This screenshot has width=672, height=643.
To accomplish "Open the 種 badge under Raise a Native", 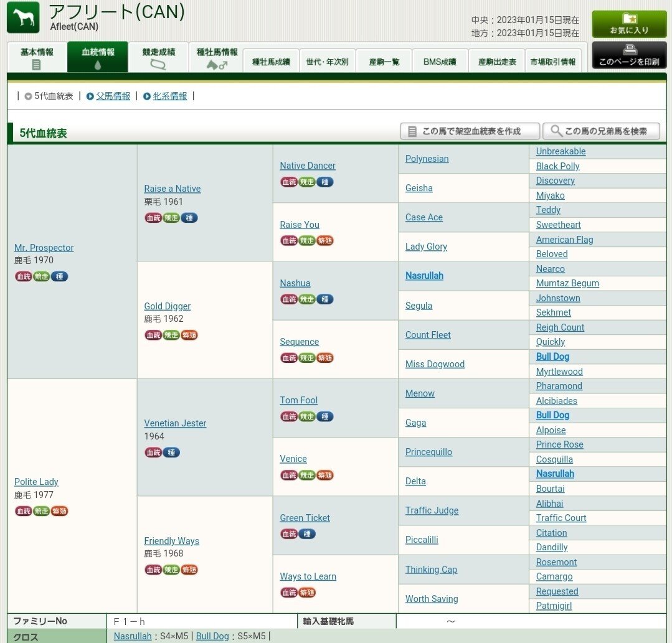I will 189,218.
